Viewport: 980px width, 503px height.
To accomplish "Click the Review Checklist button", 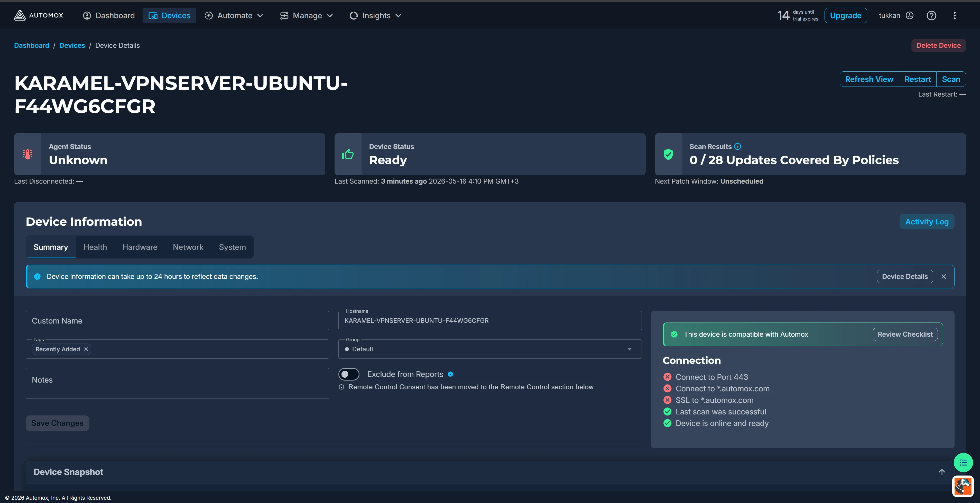I will point(905,335).
